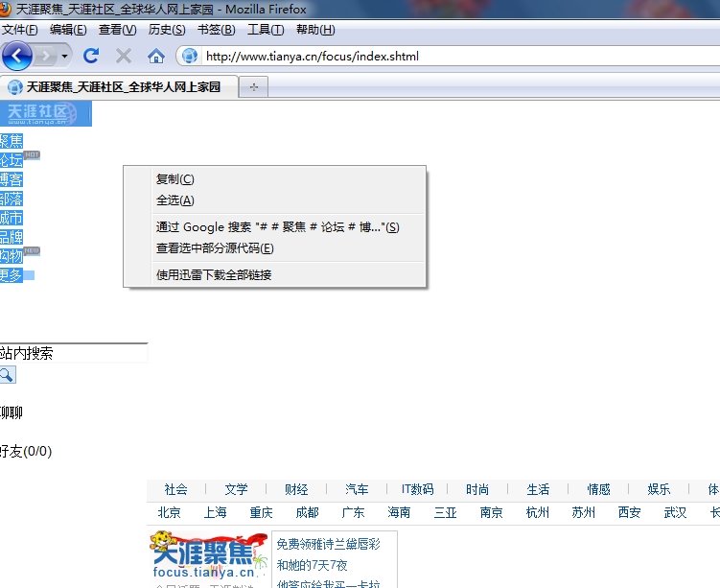Open the 和她的7天7夜 link
Image resolution: width=720 pixels, height=588 pixels.
pos(312,565)
